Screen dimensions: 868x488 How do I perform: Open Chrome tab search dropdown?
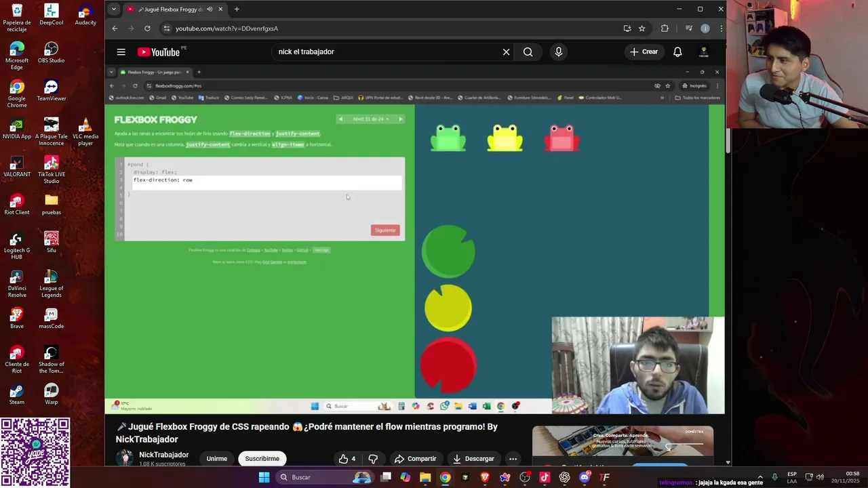(113, 9)
